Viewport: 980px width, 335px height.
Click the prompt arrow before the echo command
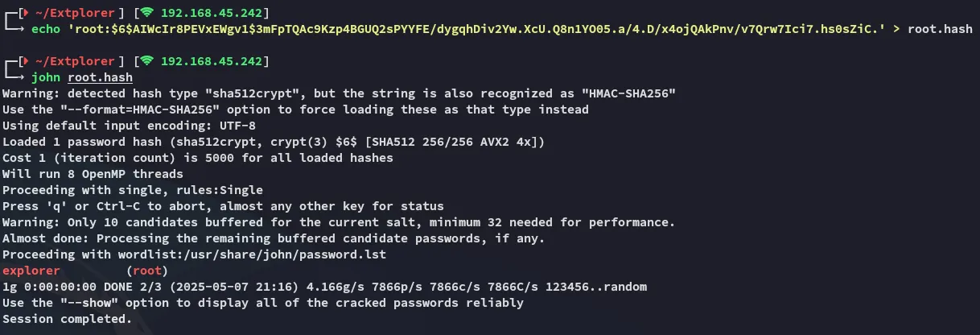pos(15,29)
